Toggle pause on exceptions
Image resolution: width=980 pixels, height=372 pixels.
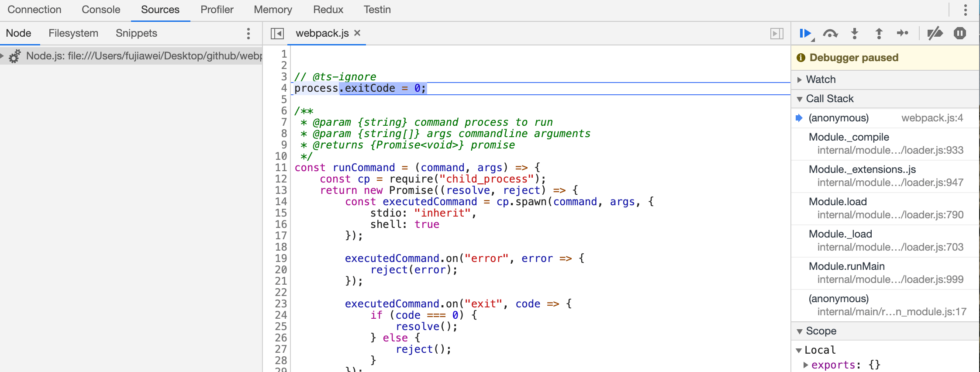pos(959,34)
